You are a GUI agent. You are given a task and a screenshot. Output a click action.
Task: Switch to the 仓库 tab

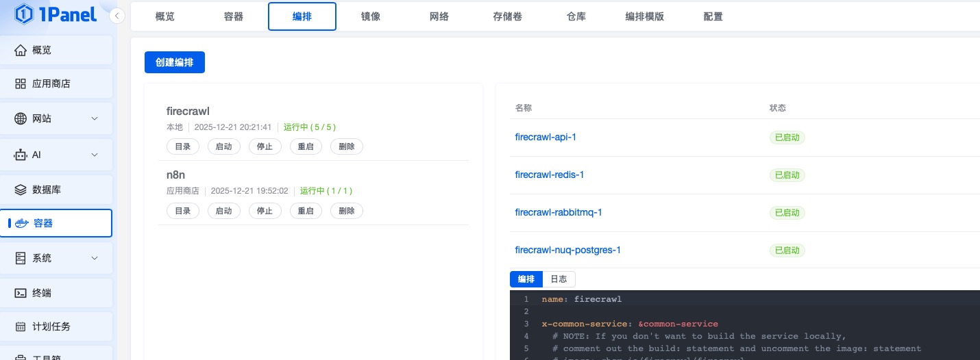pyautogui.click(x=576, y=16)
